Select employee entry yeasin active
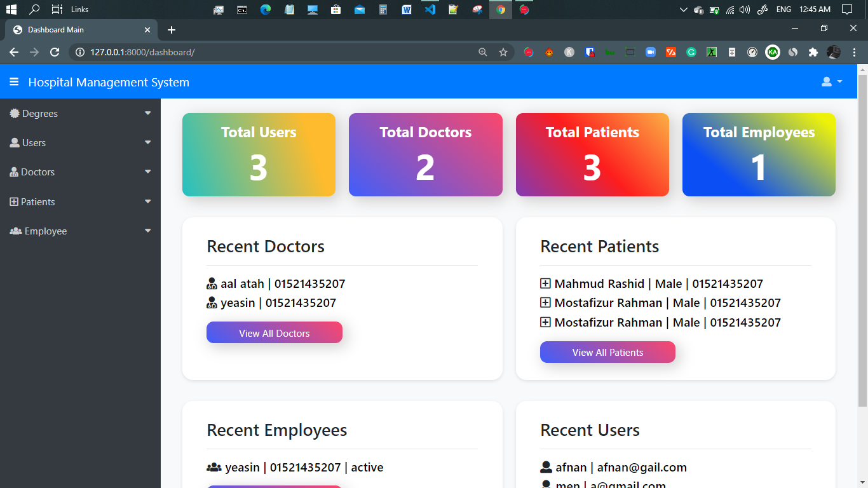868x488 pixels. coord(295,468)
